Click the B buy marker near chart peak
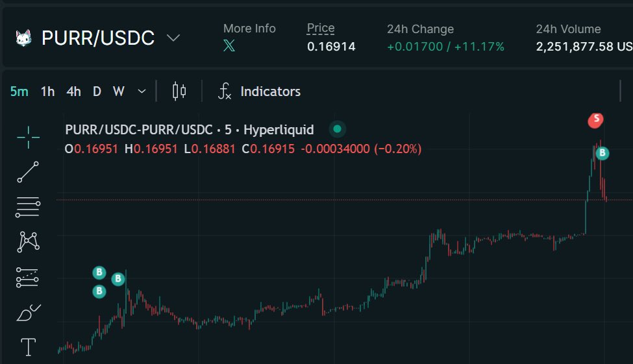 click(602, 153)
